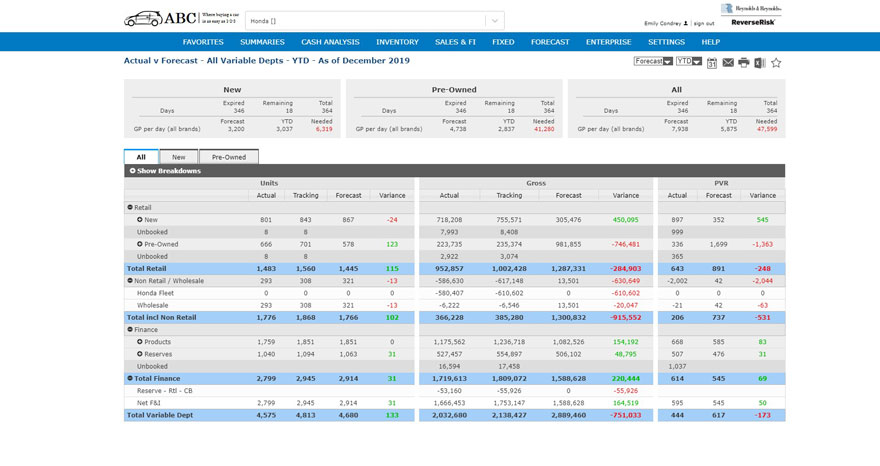This screenshot has width=880, height=466.
Task: Click the Gross column group header
Action: point(536,183)
